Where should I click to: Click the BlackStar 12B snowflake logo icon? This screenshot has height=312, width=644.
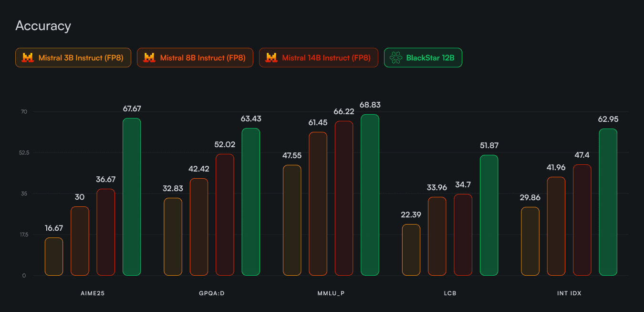click(x=396, y=58)
